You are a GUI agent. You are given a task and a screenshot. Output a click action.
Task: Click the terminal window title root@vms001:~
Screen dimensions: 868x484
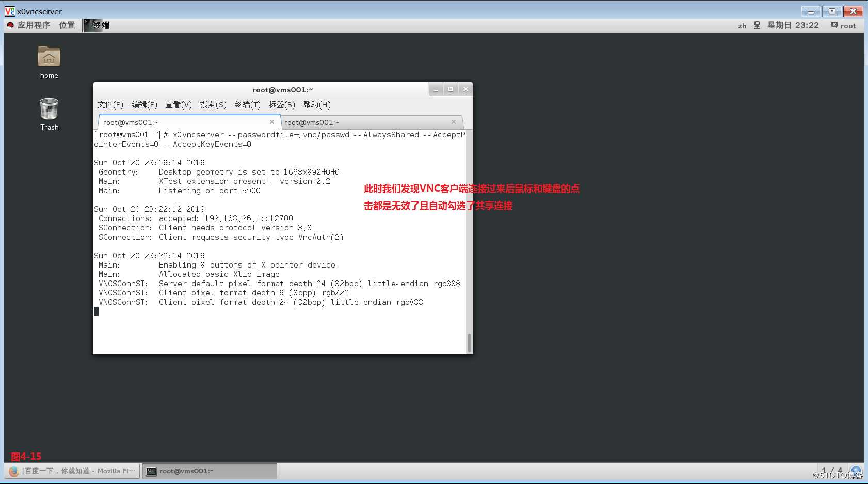283,90
